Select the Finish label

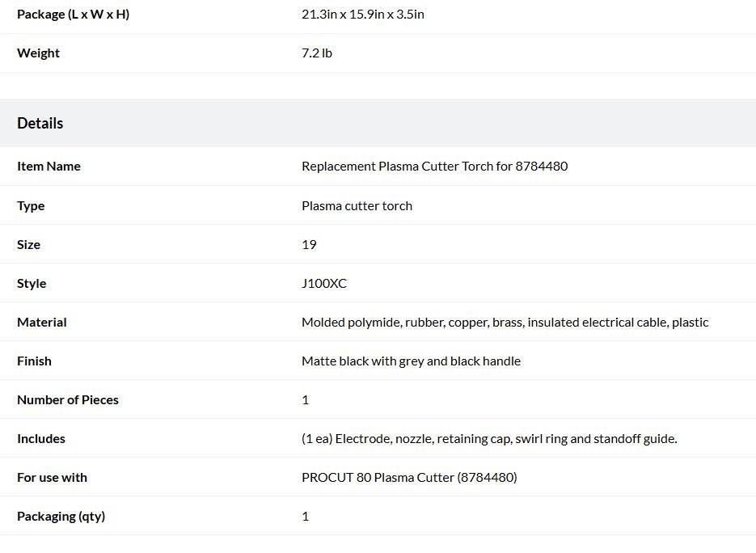click(34, 361)
